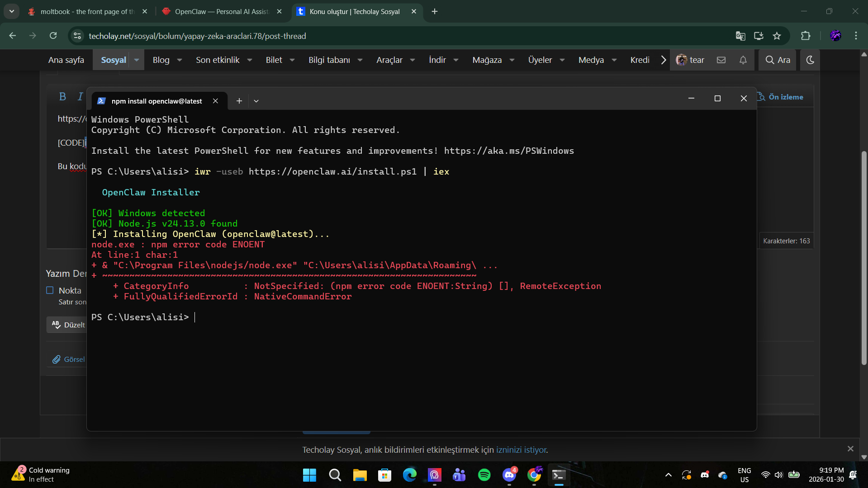Screen dimensions: 868x488
Task: Expand the Son etkinlik submenu arrow
Action: coord(250,60)
